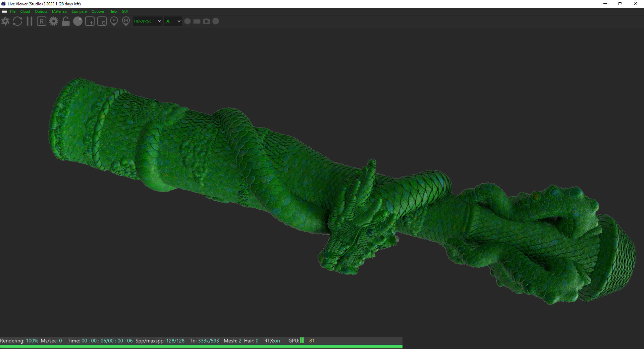Click the green render progress bar
This screenshot has height=349, width=644.
coord(201,346)
